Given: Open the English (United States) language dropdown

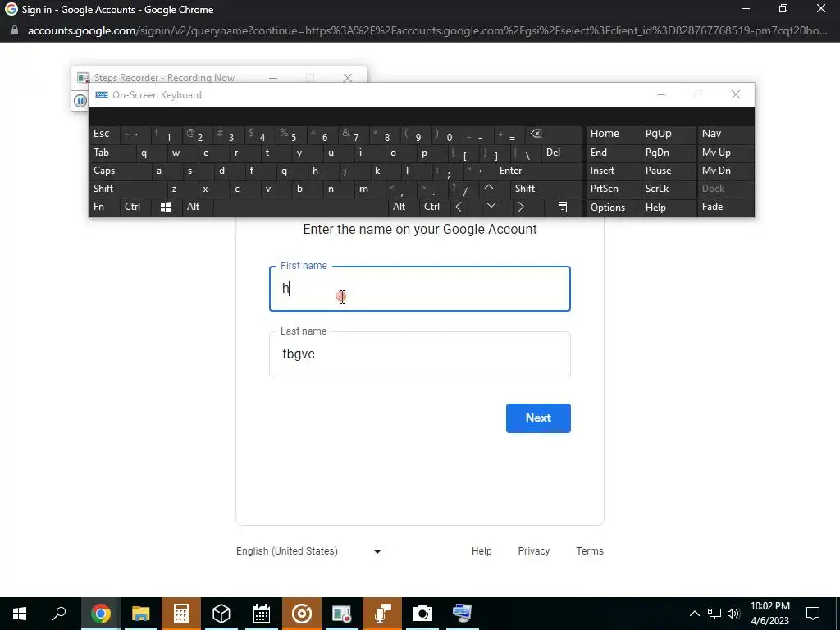Looking at the screenshot, I should tap(308, 551).
